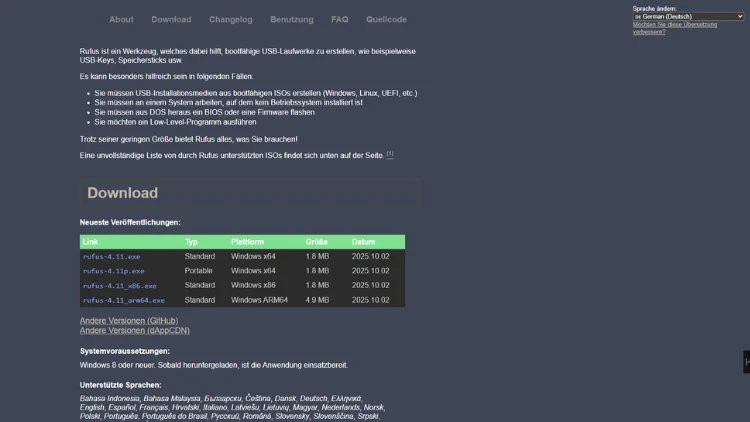The width and height of the screenshot is (750, 422).
Task: Click the Datum column header
Action: pyautogui.click(x=363, y=242)
